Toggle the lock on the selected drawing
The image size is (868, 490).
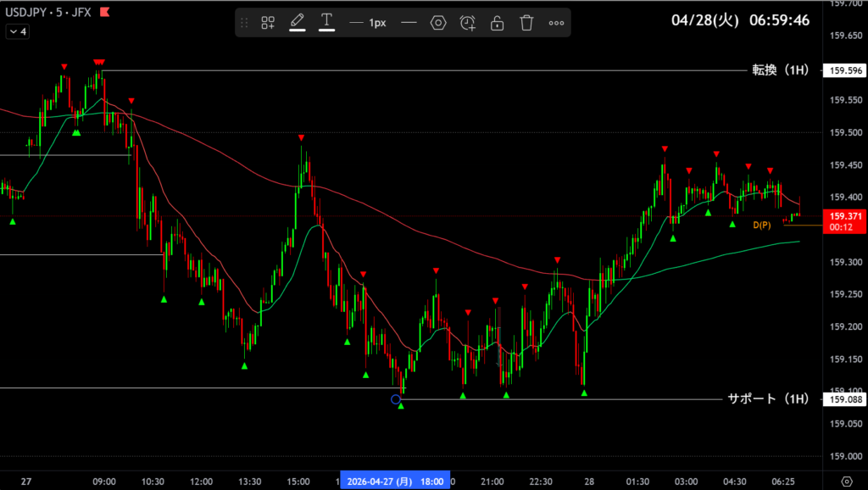pos(498,23)
